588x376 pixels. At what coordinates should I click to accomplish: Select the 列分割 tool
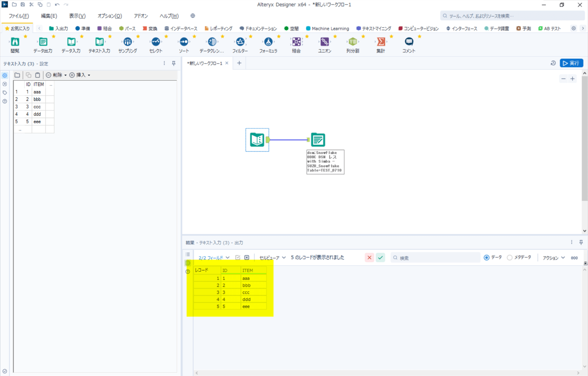pos(353,42)
